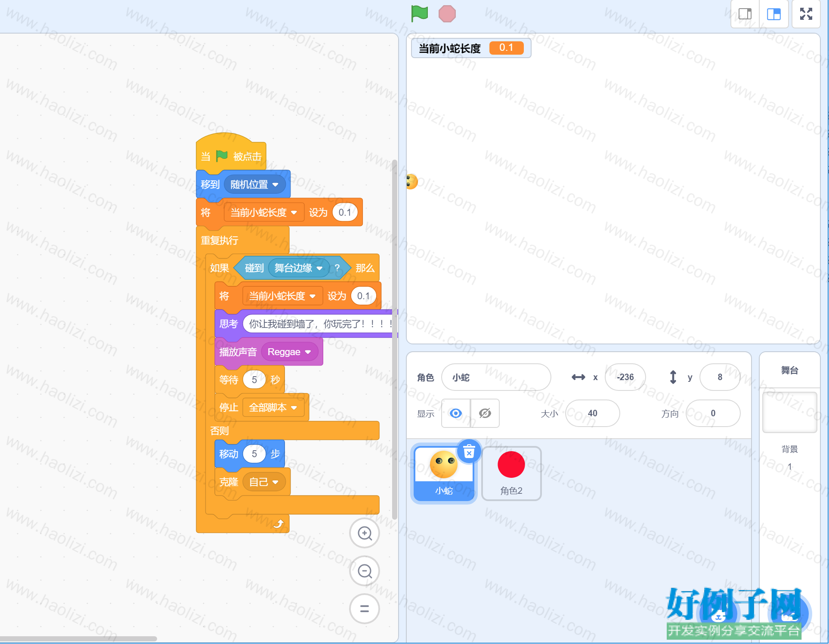Open the 随机位置 dropdown in move block
Screen dimensions: 829x644
[254, 185]
